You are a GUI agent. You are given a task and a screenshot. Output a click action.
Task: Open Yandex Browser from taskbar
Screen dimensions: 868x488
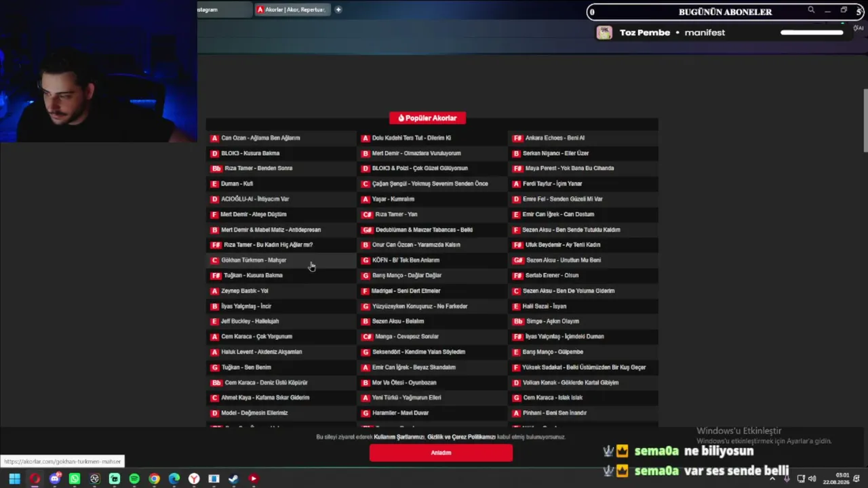pyautogui.click(x=194, y=479)
